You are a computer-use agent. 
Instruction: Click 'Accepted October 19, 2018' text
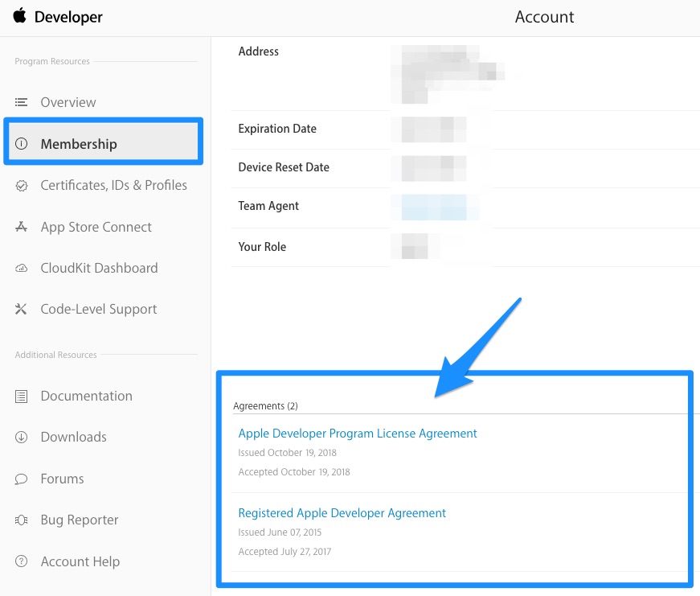click(294, 472)
